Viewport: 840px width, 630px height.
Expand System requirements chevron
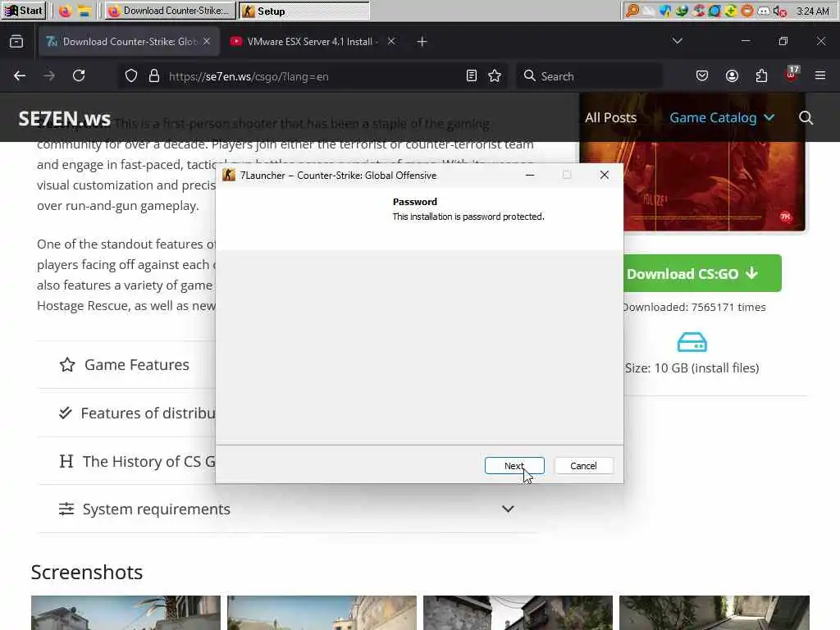pos(508,509)
